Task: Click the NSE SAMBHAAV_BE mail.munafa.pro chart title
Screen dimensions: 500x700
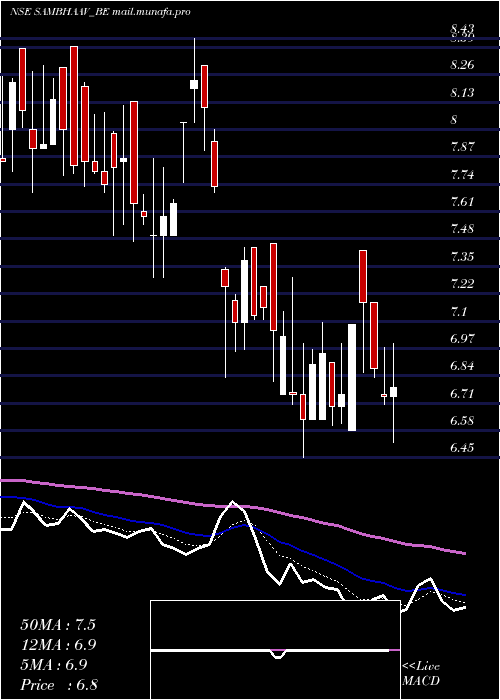Action: [100, 12]
